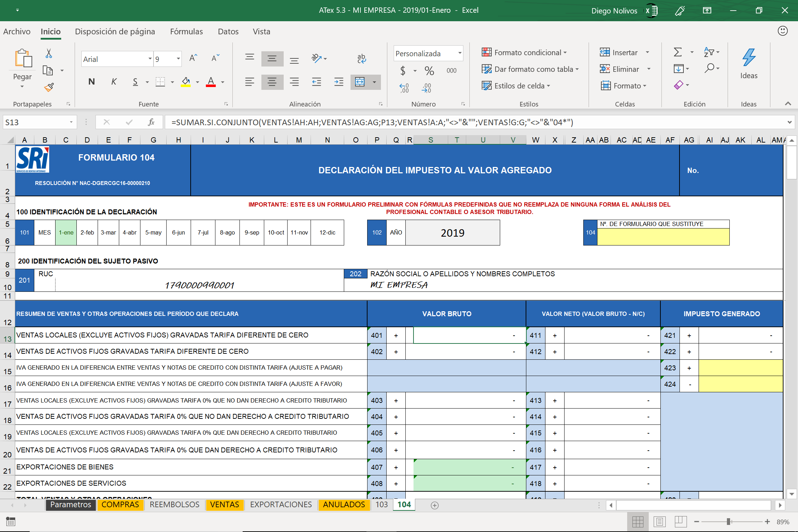
Task: Click the vertical scrollbar down arrow
Action: click(792, 494)
